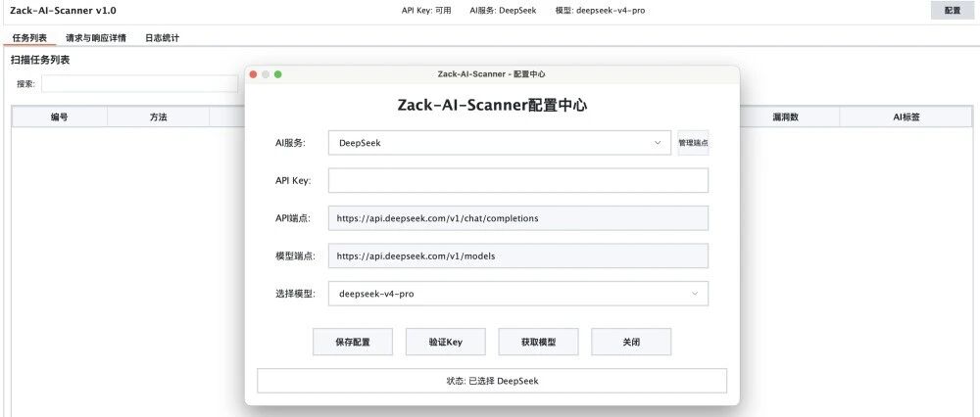The image size is (980, 417).
Task: Click the status text 已选择 DeepSeek
Action: click(503, 381)
